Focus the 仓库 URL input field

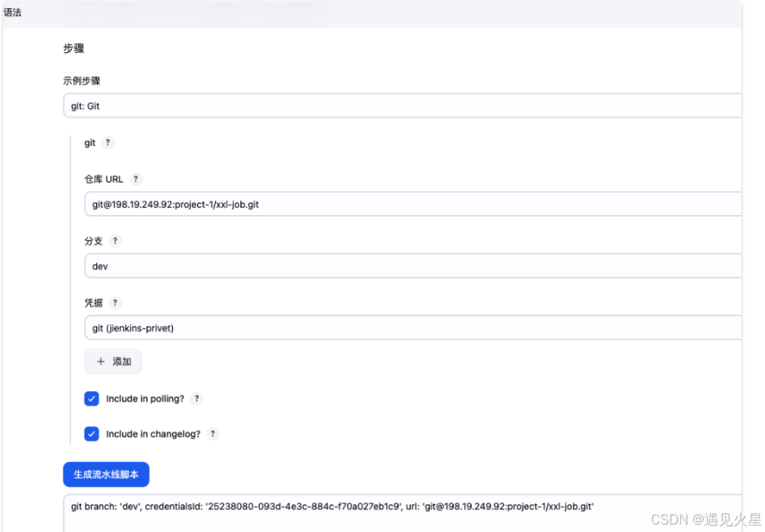(413, 204)
